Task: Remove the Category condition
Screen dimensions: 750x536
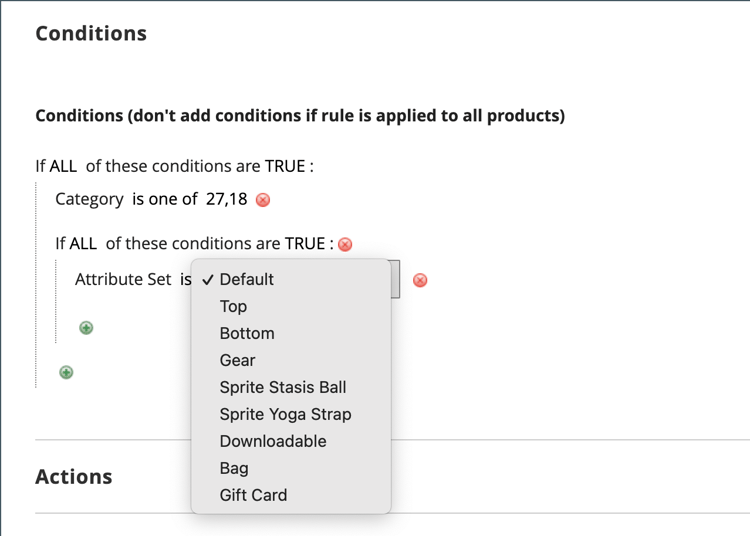Action: tap(263, 200)
